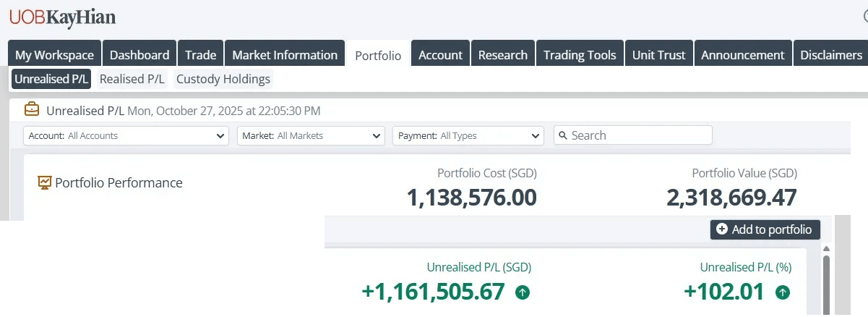This screenshot has height=317, width=868.
Task: Open the Unit Trust tab
Action: coord(658,55)
